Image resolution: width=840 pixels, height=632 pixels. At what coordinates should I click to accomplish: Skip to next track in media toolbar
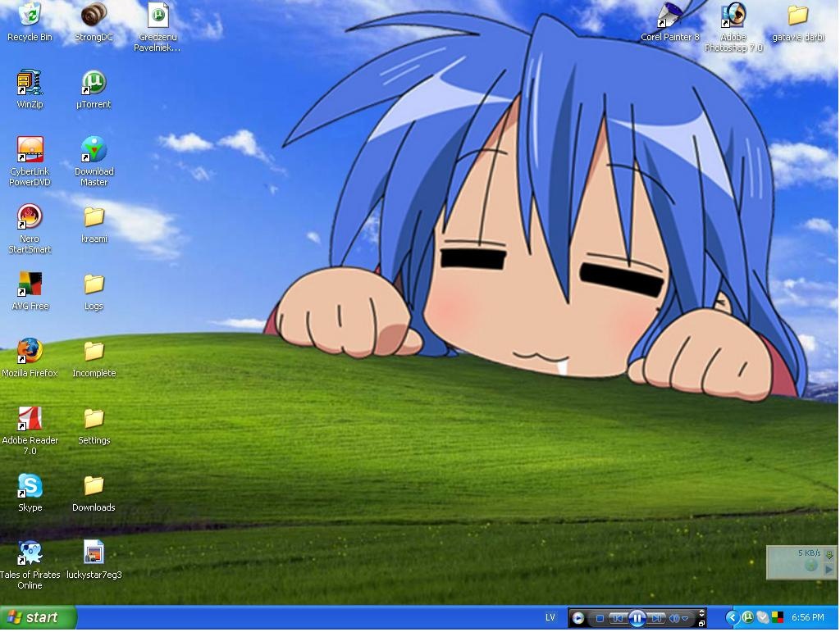pos(655,619)
